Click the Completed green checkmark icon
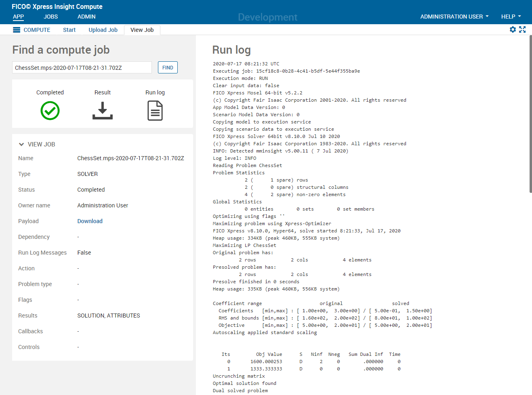532x395 pixels. (50, 111)
